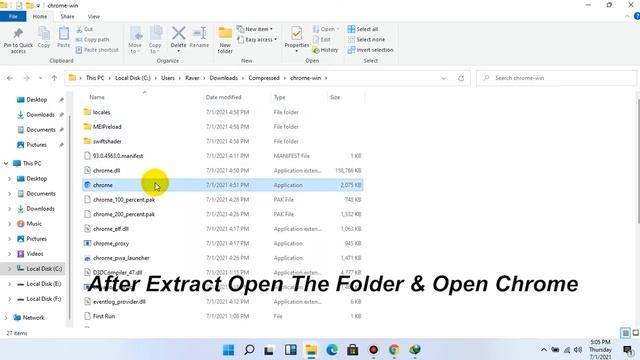Go back with the Back arrow
Image resolution: width=640 pixels, height=360 pixels.
10,78
